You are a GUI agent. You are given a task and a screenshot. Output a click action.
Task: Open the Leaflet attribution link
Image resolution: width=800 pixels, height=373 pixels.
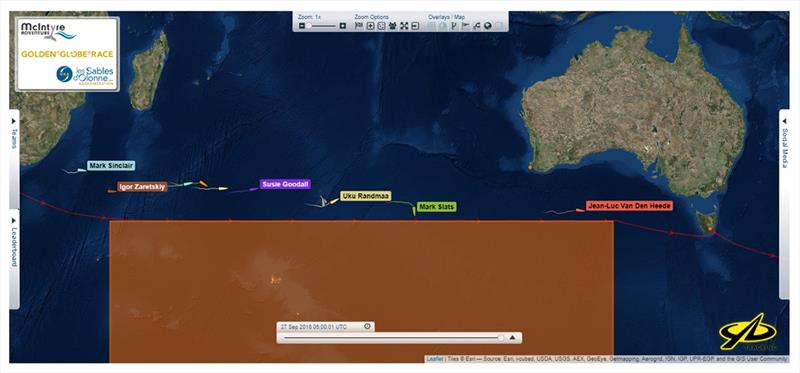[x=435, y=359]
